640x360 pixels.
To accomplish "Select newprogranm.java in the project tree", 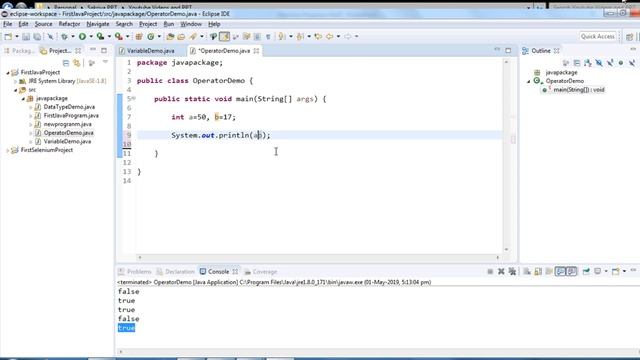I will (67, 124).
